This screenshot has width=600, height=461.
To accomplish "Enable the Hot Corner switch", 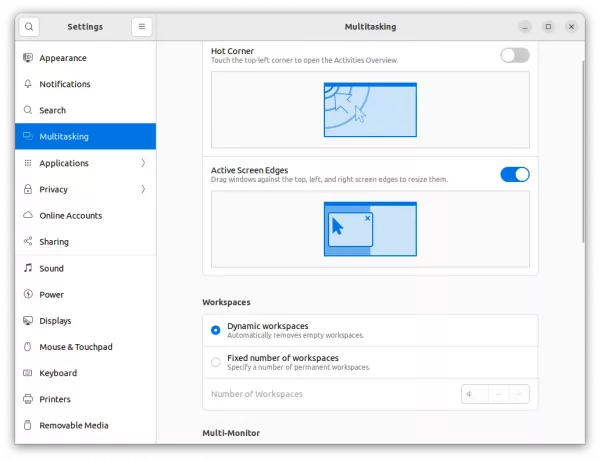I will click(x=515, y=55).
